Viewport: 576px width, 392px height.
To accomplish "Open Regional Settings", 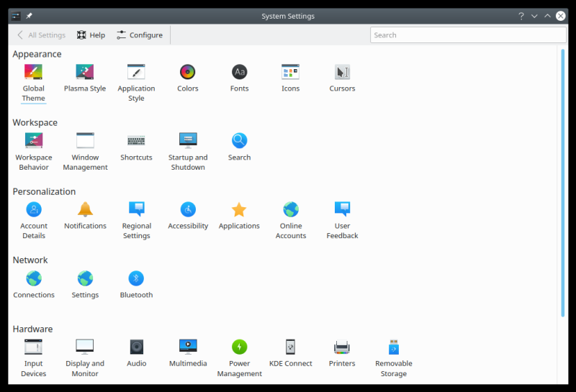I will tap(136, 220).
